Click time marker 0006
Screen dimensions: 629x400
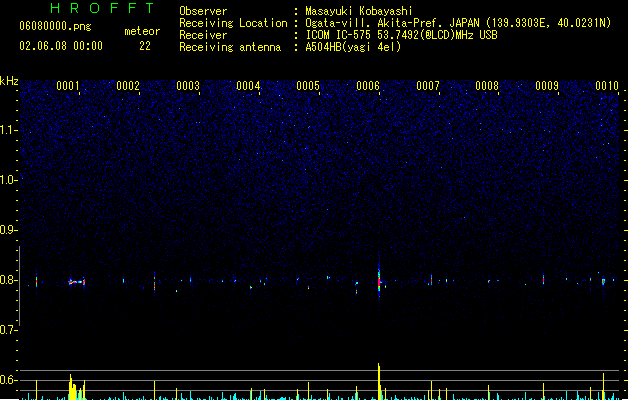pyautogui.click(x=368, y=86)
